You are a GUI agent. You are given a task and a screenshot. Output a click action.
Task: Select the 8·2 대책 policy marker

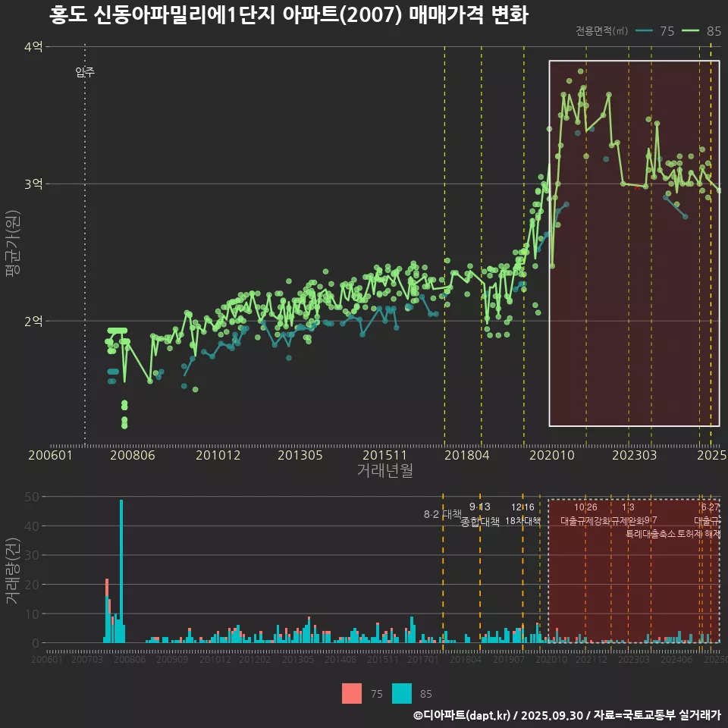pos(442,514)
